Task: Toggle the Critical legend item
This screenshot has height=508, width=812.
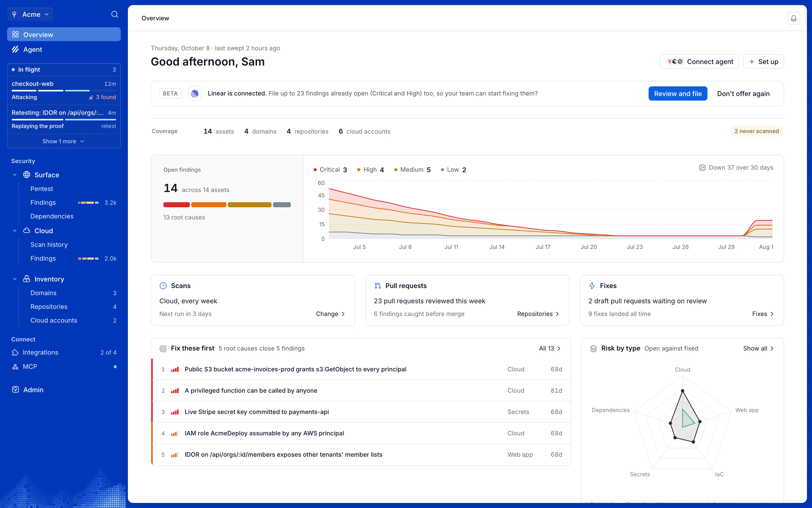Action: pyautogui.click(x=330, y=170)
